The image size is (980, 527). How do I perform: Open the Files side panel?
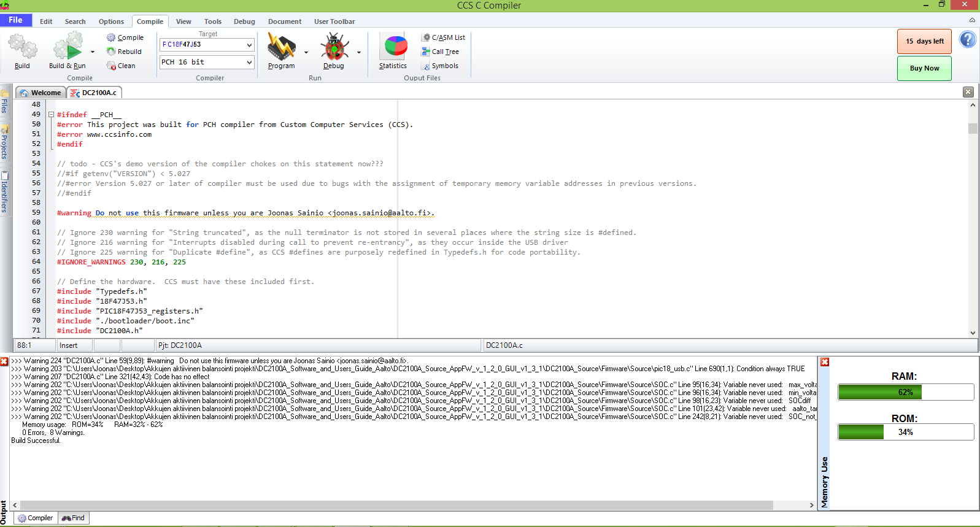(x=4, y=102)
